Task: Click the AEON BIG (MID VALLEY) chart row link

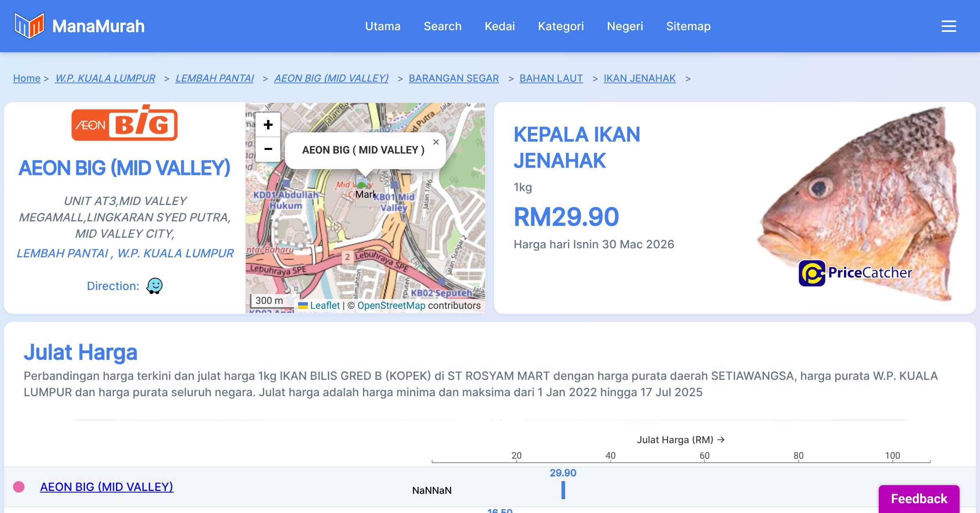Action: [107, 487]
